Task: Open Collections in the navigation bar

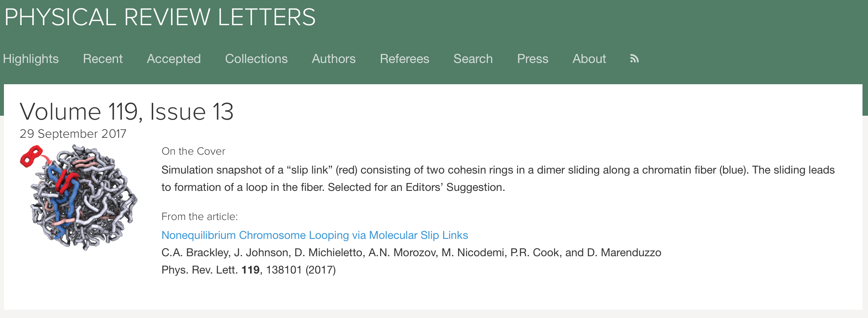Action: [256, 59]
